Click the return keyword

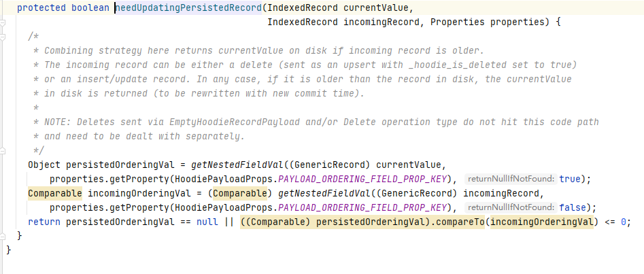tap(44, 222)
